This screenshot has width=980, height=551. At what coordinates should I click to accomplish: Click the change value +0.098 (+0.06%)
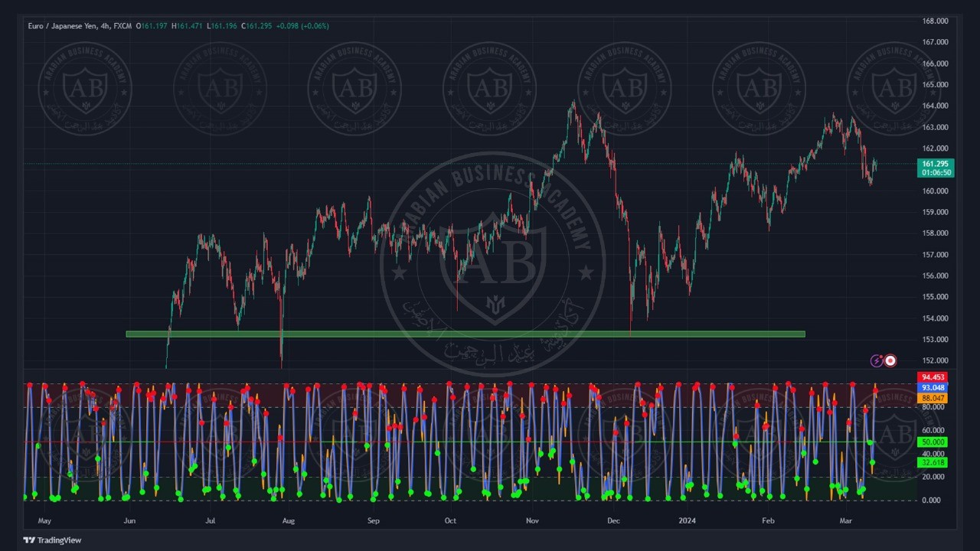pos(302,26)
